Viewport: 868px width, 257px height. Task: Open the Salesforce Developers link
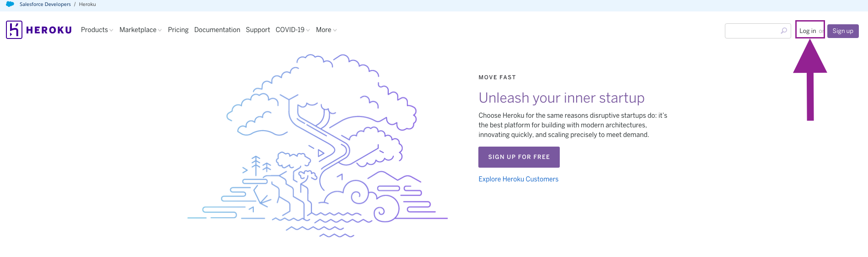pyautogui.click(x=45, y=4)
